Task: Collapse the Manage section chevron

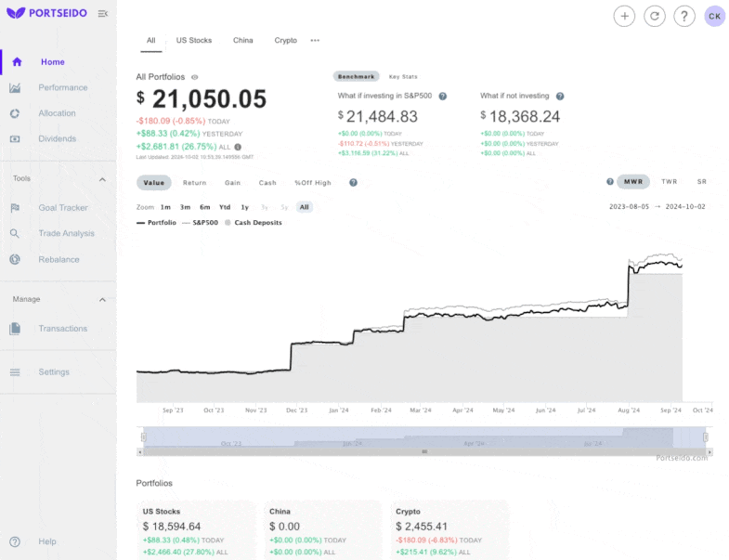Action: pos(102,300)
